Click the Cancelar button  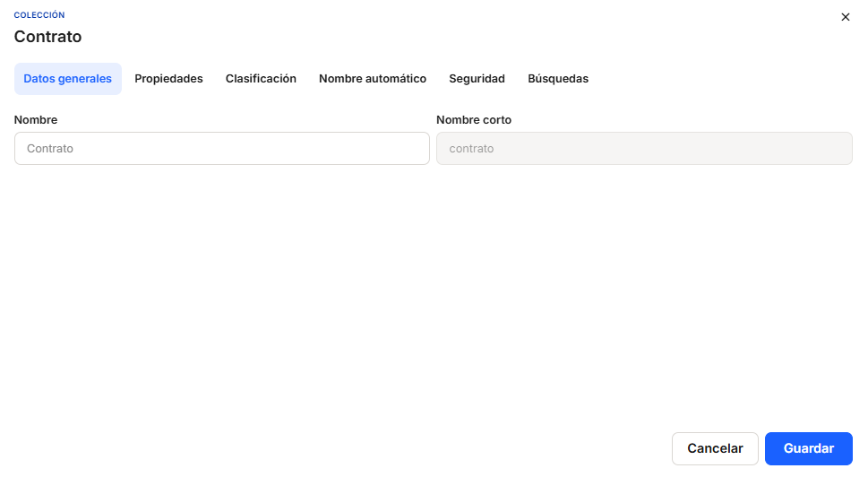point(715,448)
